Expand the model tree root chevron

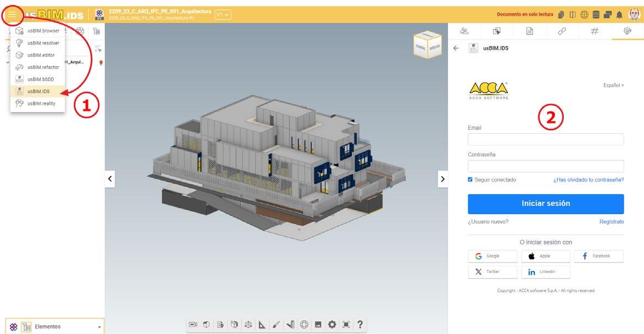[x=8, y=62]
